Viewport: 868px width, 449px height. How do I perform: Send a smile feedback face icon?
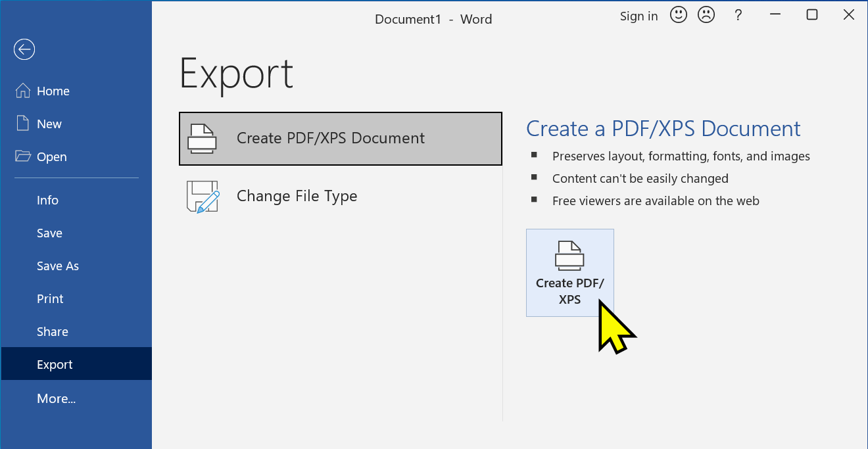pos(679,15)
